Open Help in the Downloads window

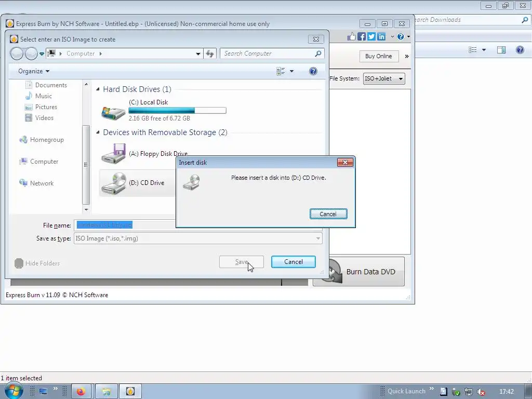click(520, 50)
